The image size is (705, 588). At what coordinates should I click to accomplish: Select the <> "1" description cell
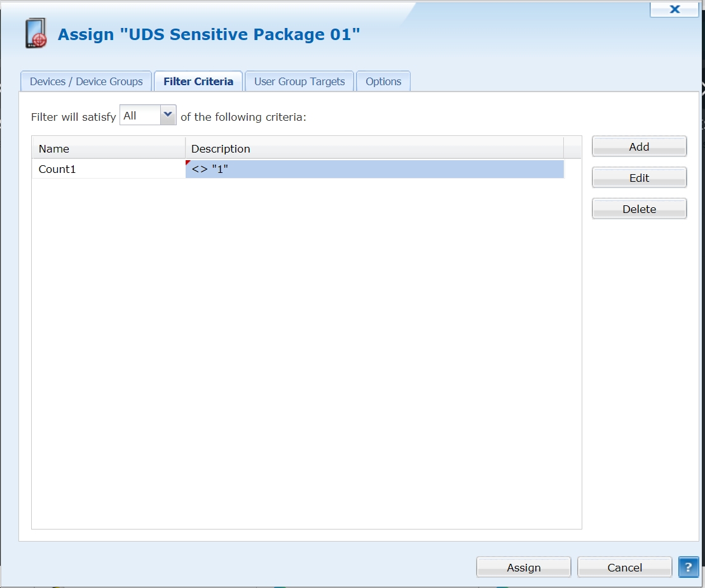coord(374,169)
